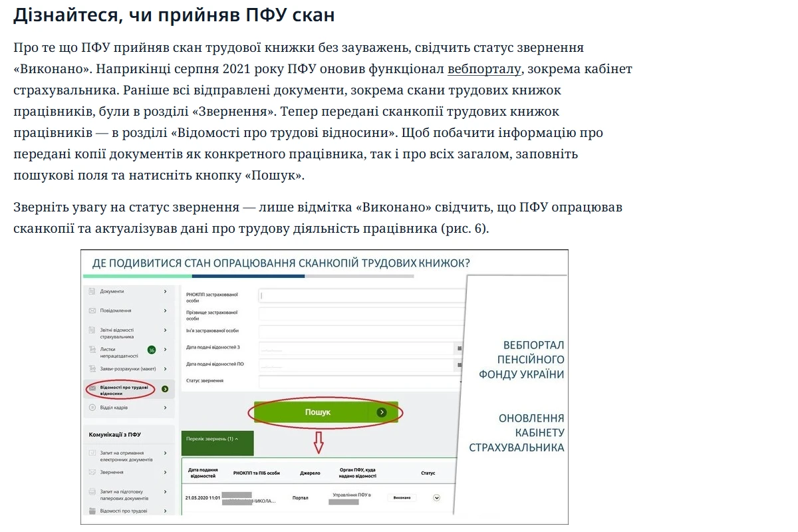
Task: Expand Запит на підготовку паперових документів chevron
Action: point(165,492)
